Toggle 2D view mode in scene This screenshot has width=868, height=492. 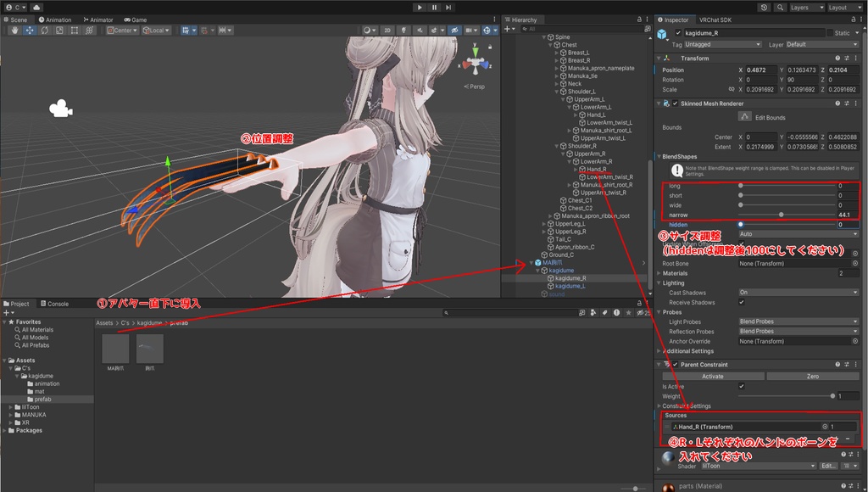click(387, 31)
